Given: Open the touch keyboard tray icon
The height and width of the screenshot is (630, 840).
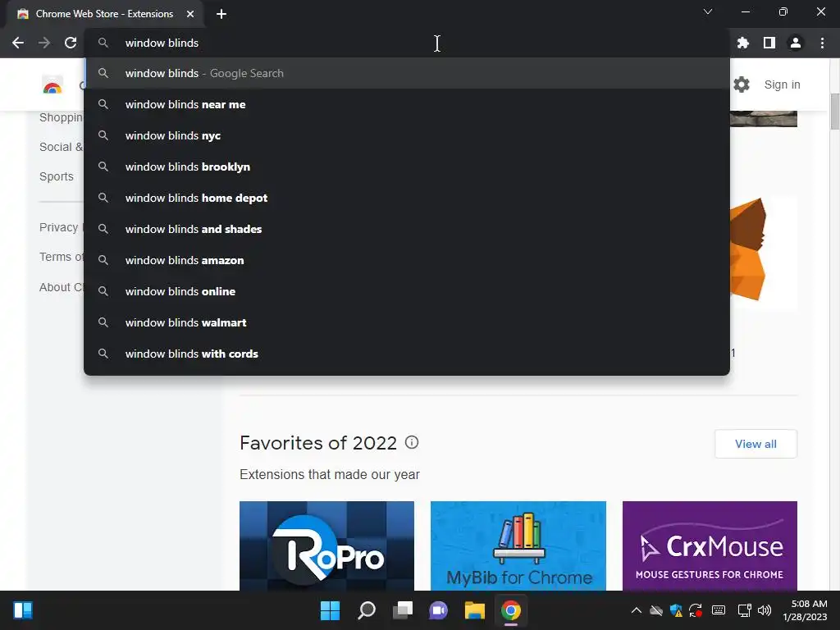Looking at the screenshot, I should point(719,610).
